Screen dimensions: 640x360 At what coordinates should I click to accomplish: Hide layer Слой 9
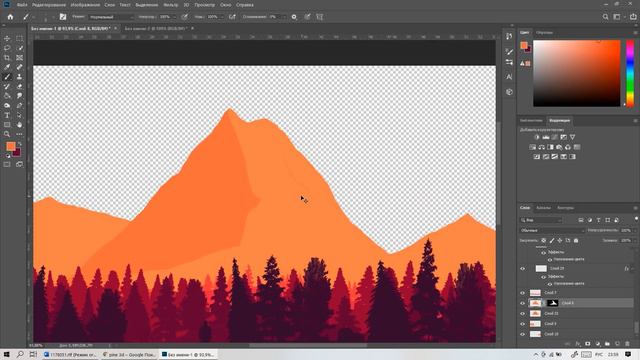[x=522, y=324]
